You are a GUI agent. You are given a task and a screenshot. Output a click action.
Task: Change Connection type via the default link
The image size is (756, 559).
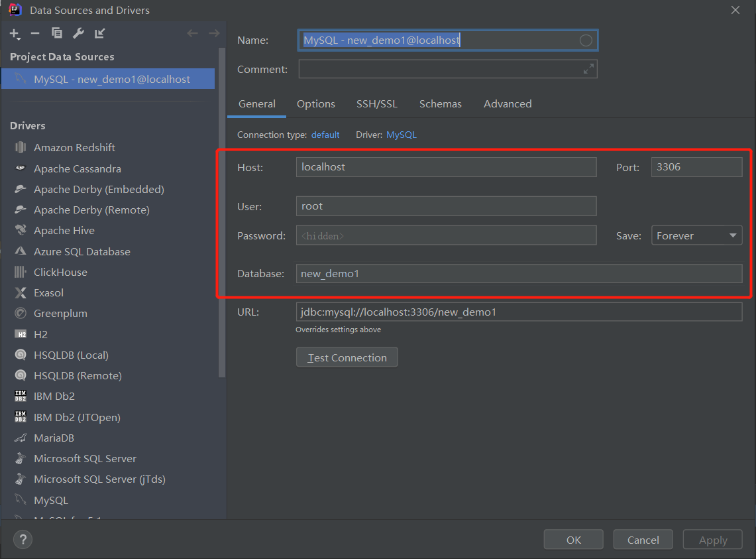click(x=325, y=134)
